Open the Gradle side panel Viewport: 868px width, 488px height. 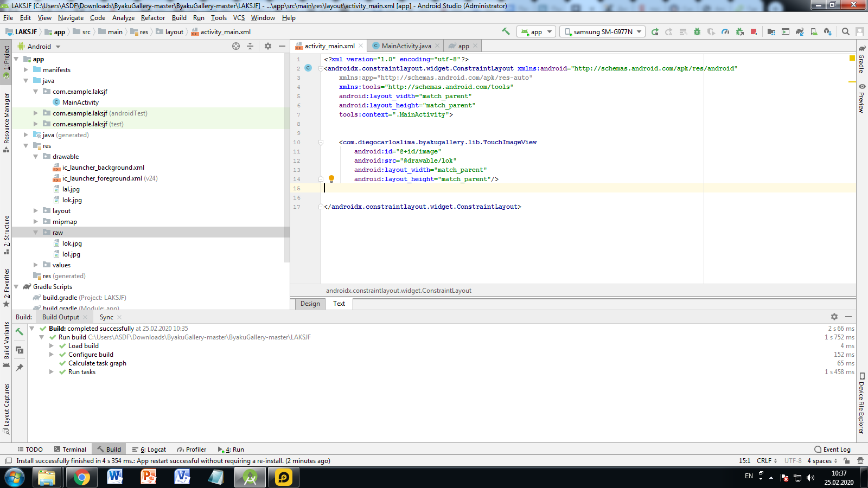[861, 60]
